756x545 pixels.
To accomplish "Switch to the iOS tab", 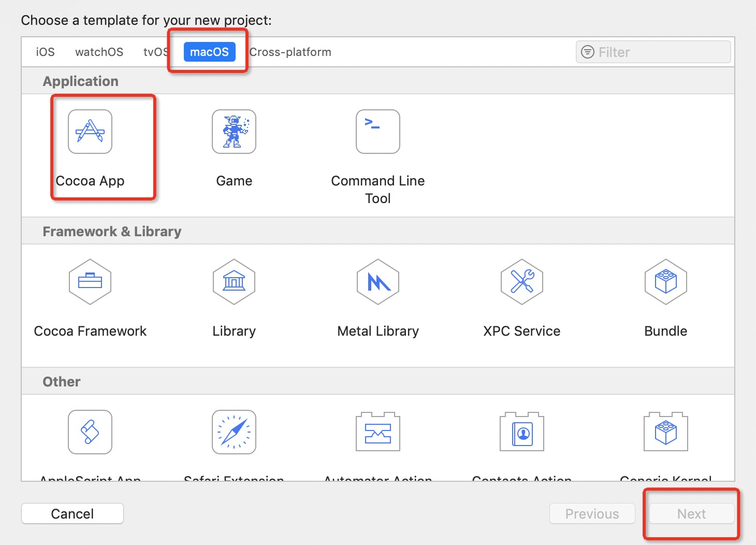I will tap(45, 52).
